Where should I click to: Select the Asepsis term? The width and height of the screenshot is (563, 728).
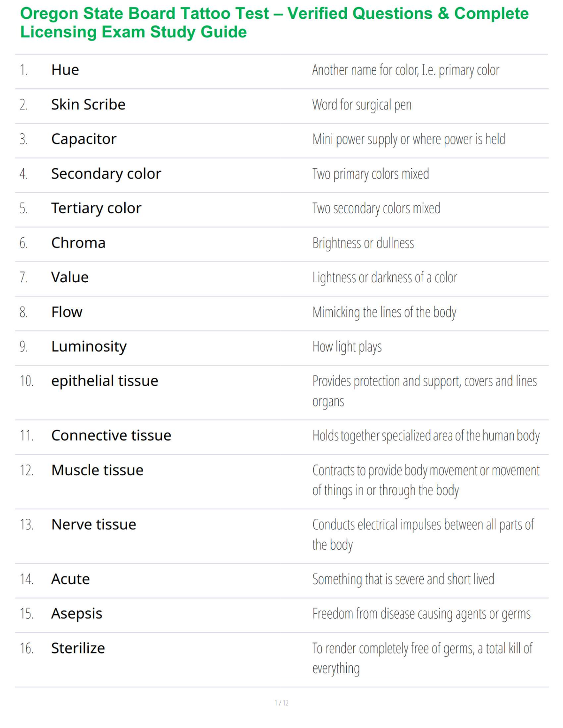[76, 614]
